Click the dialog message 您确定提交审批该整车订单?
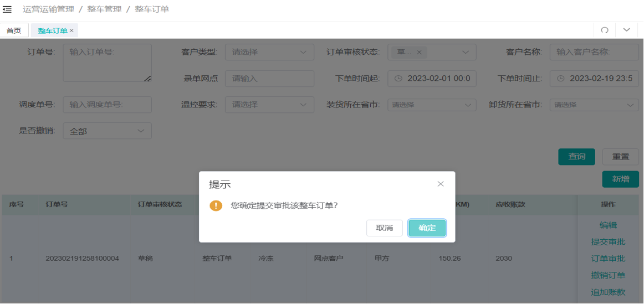This screenshot has height=304, width=644. (x=284, y=205)
